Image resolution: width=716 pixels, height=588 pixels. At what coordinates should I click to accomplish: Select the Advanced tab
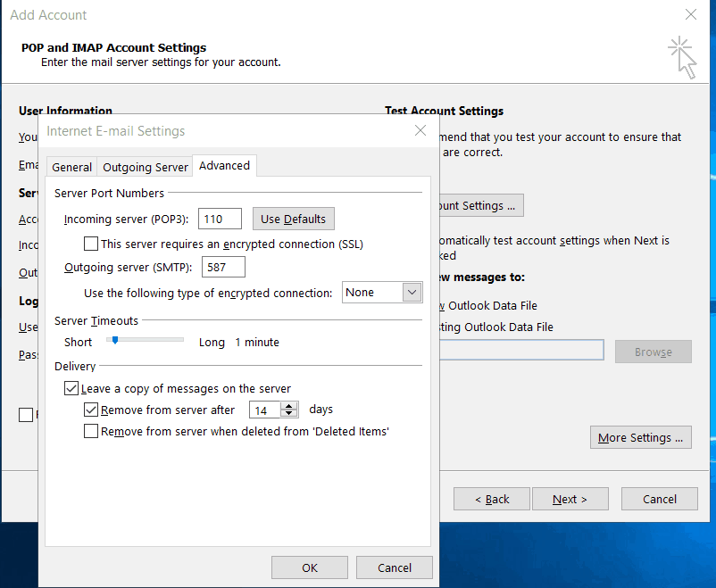[224, 165]
